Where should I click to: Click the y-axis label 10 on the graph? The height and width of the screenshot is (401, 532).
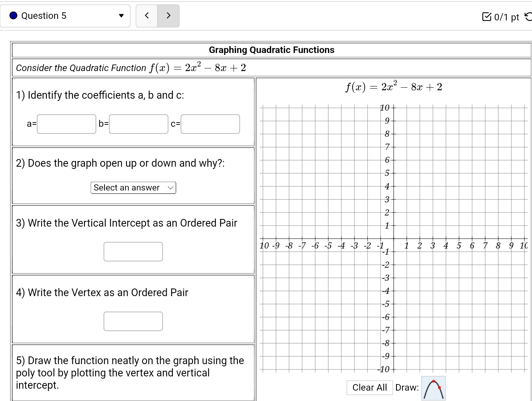point(385,108)
